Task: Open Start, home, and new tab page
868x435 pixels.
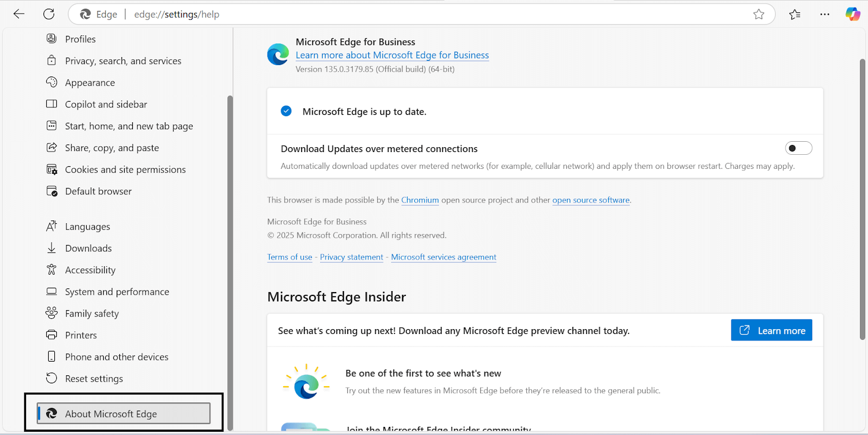Action: pyautogui.click(x=129, y=126)
